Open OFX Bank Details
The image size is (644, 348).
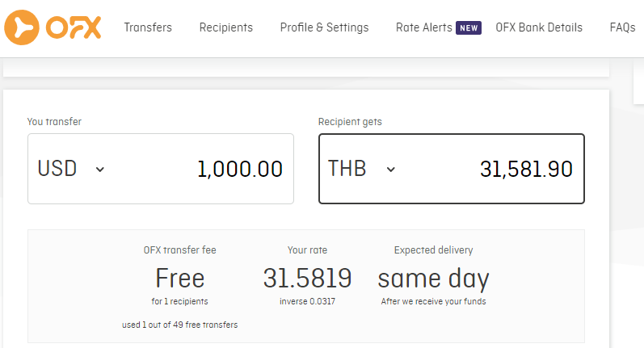539,27
